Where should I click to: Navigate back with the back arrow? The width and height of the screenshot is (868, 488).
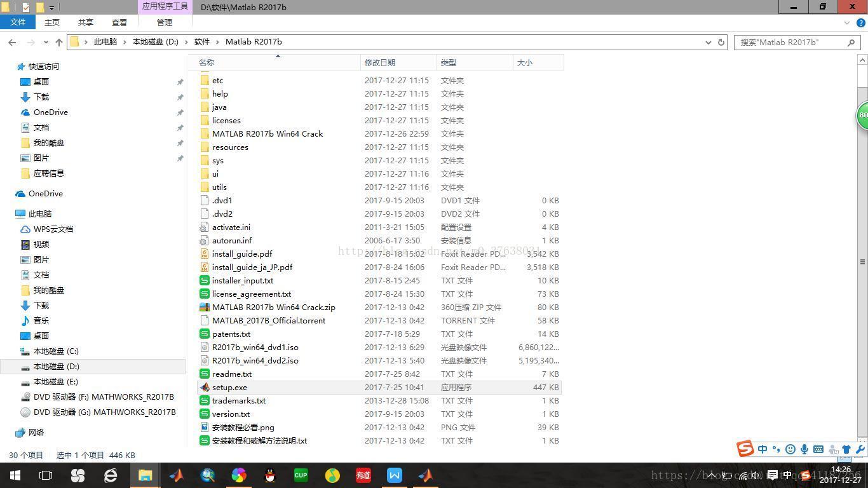(x=12, y=42)
